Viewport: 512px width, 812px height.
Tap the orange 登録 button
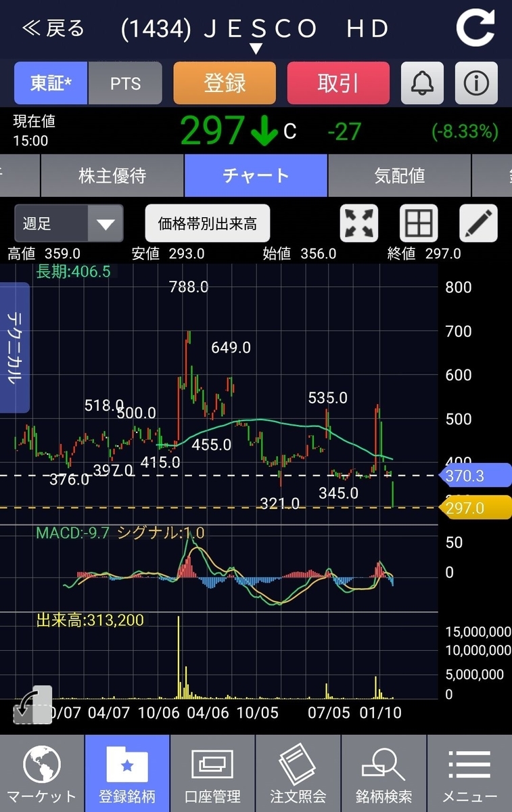coord(225,83)
